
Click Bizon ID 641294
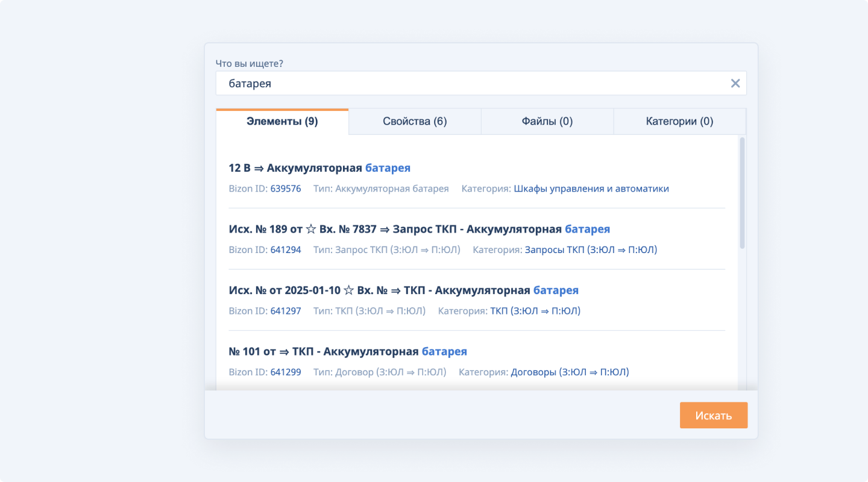coord(285,249)
